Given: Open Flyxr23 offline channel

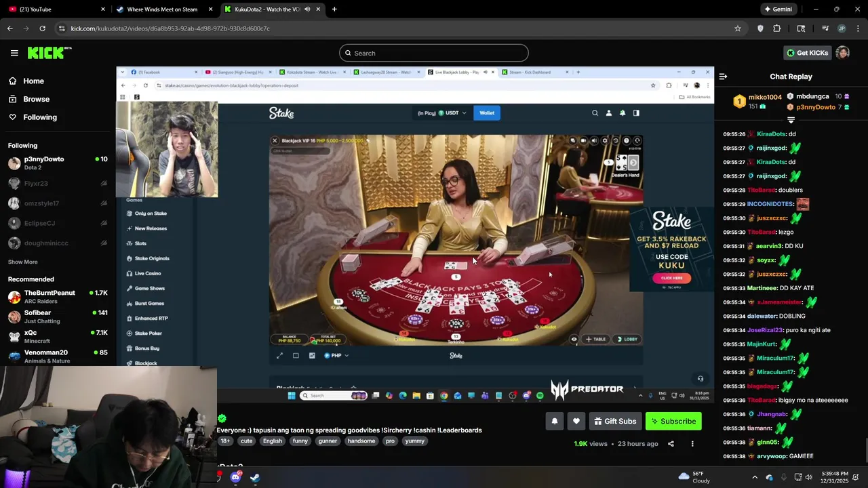Looking at the screenshot, I should click(58, 183).
